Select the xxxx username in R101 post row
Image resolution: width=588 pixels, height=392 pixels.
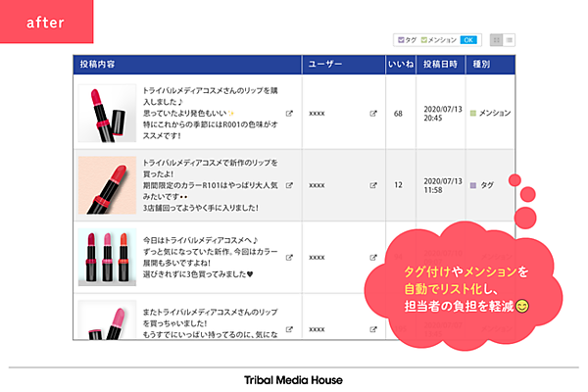coord(317,185)
